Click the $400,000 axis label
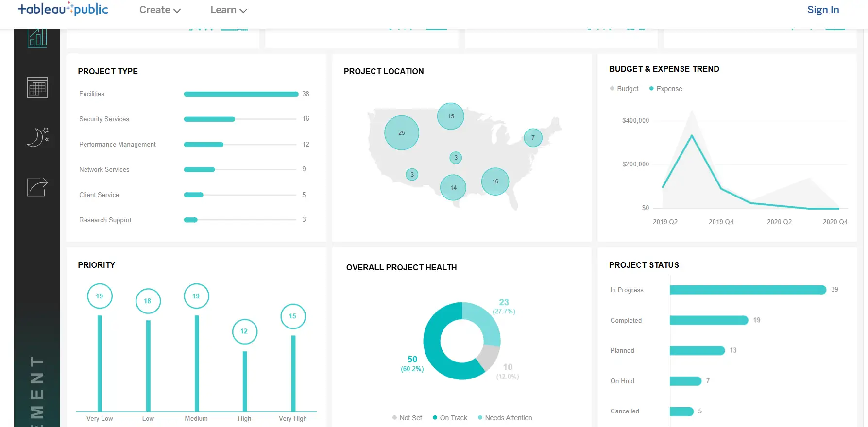Viewport: 868px width, 427px height. click(635, 120)
